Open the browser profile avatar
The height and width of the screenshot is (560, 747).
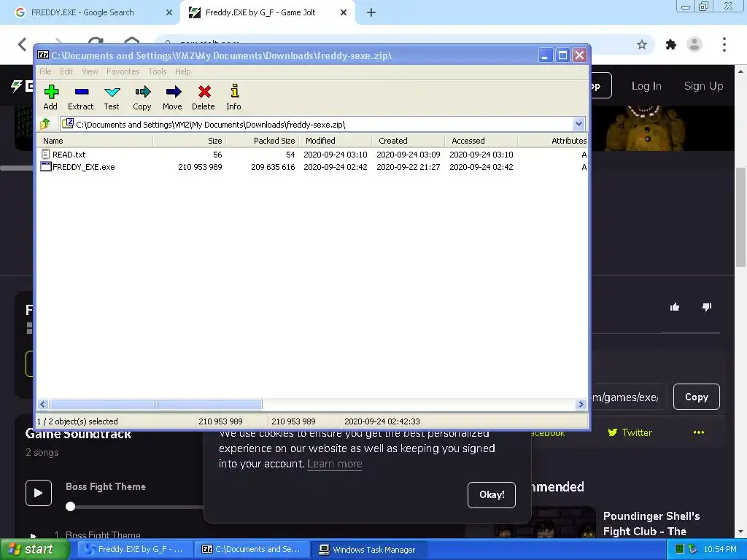694,44
